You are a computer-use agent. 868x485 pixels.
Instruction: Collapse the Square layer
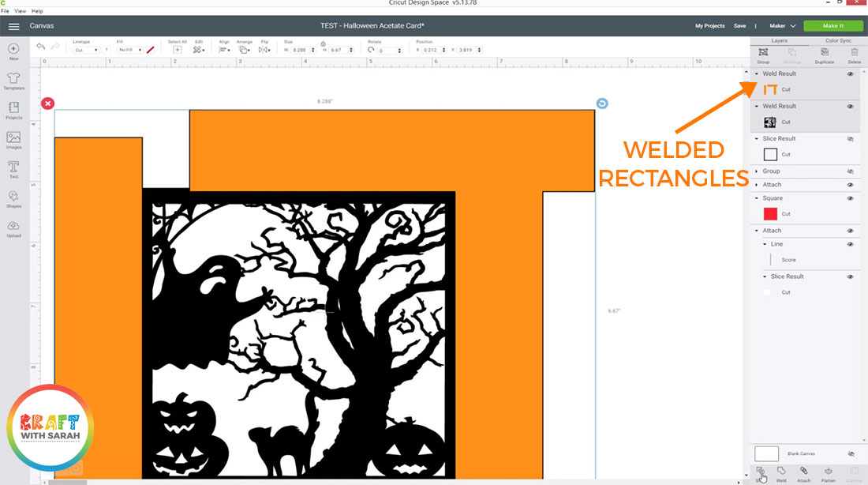pyautogui.click(x=757, y=198)
